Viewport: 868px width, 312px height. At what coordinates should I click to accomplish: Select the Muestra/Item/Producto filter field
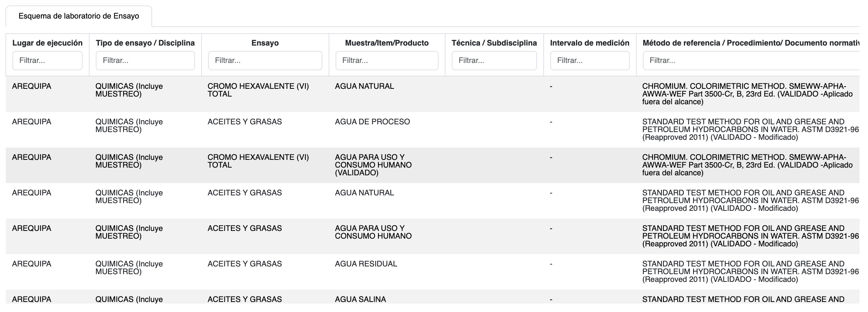(387, 61)
